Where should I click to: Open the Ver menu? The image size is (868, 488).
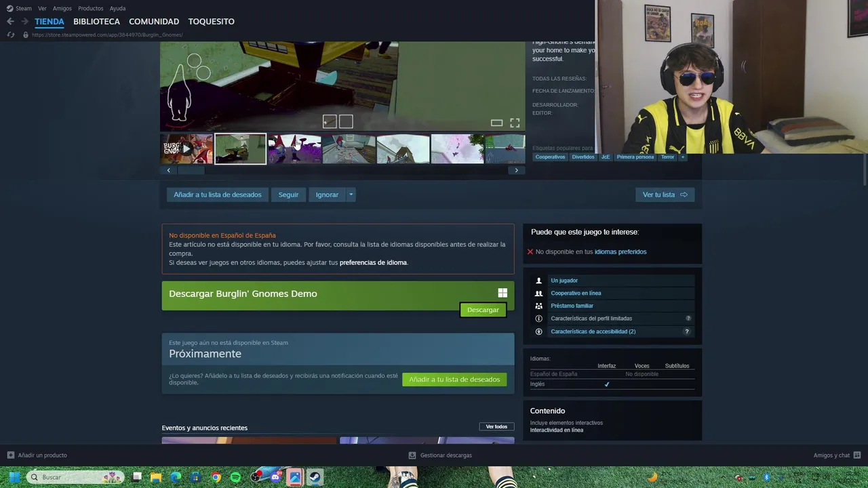click(42, 8)
